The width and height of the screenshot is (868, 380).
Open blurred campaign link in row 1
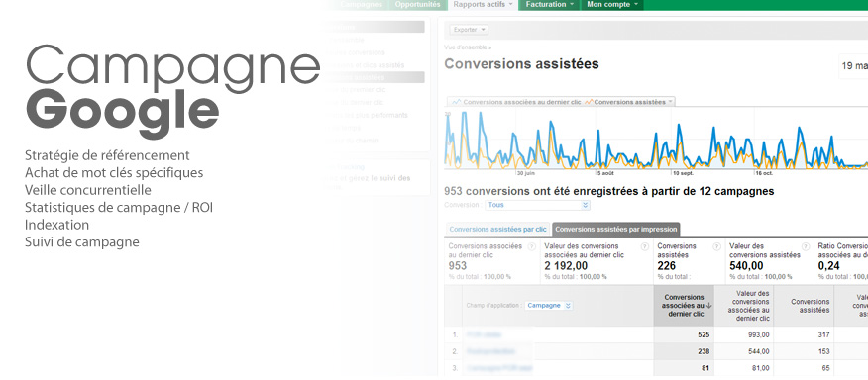tap(484, 334)
